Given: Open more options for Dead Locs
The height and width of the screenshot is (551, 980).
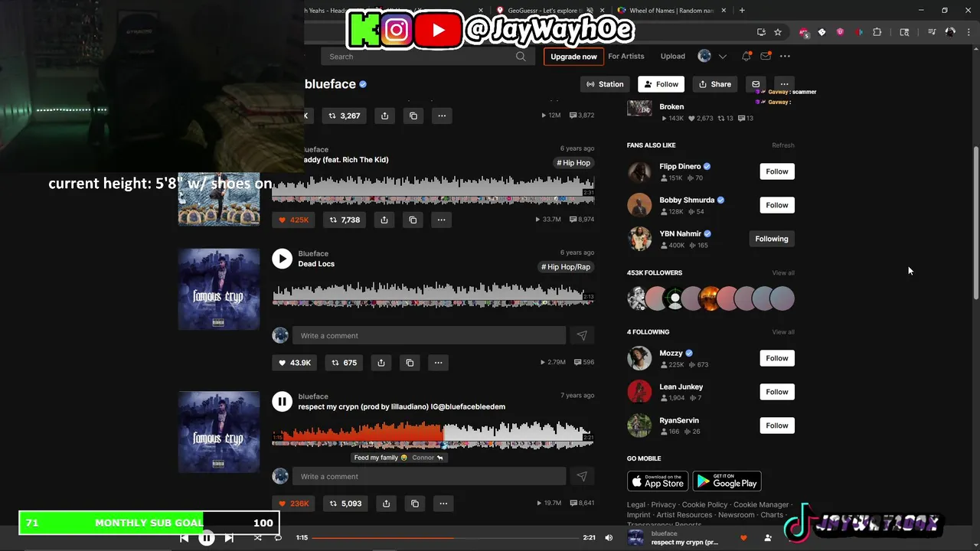Looking at the screenshot, I should tap(438, 363).
